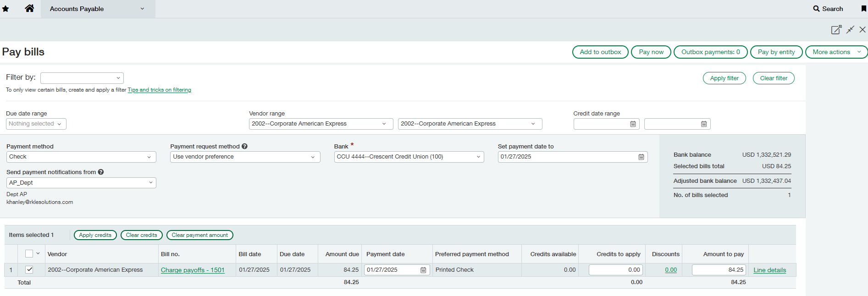Click help icon beside Payment request method
Image resolution: width=868 pixels, height=296 pixels.
point(244,147)
